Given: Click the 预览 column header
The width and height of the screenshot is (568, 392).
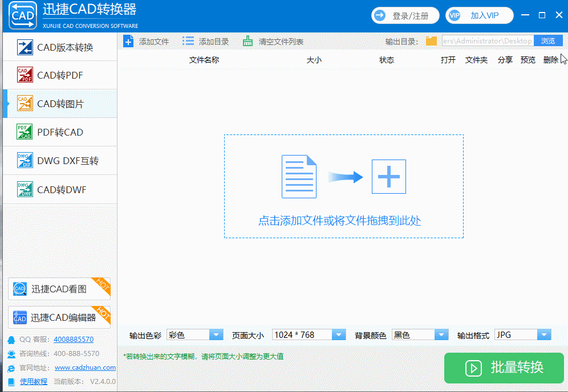Looking at the screenshot, I should tap(528, 59).
